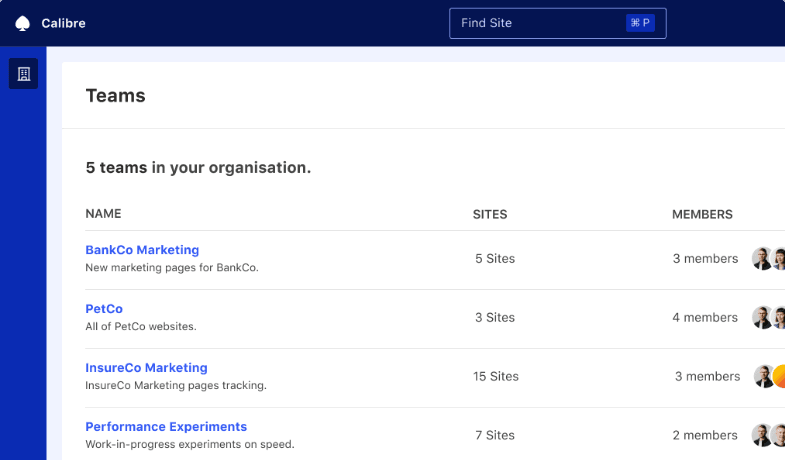Click "5 Sites" in the BankCo Marketing row
Screen dimensions: 785x460
pyautogui.click(x=495, y=259)
